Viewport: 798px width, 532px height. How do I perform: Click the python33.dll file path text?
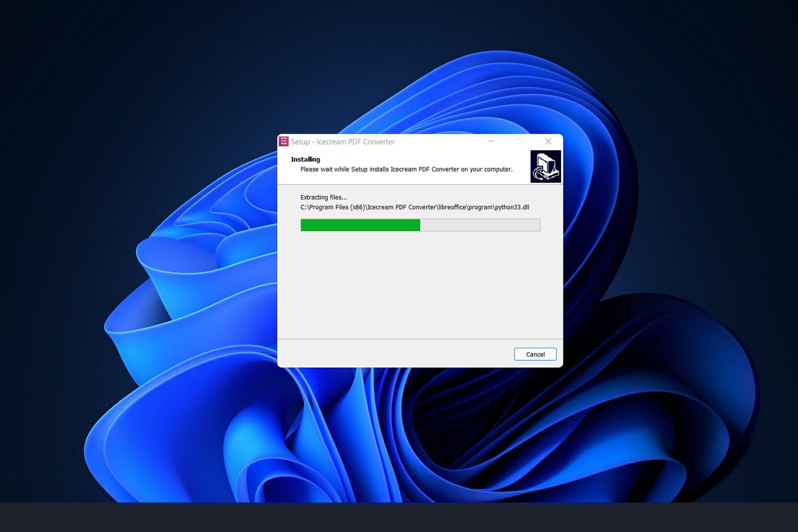pos(414,207)
